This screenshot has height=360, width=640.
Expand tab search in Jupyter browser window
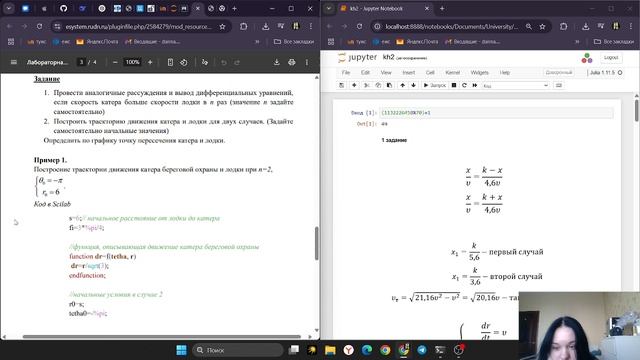pos(329,8)
